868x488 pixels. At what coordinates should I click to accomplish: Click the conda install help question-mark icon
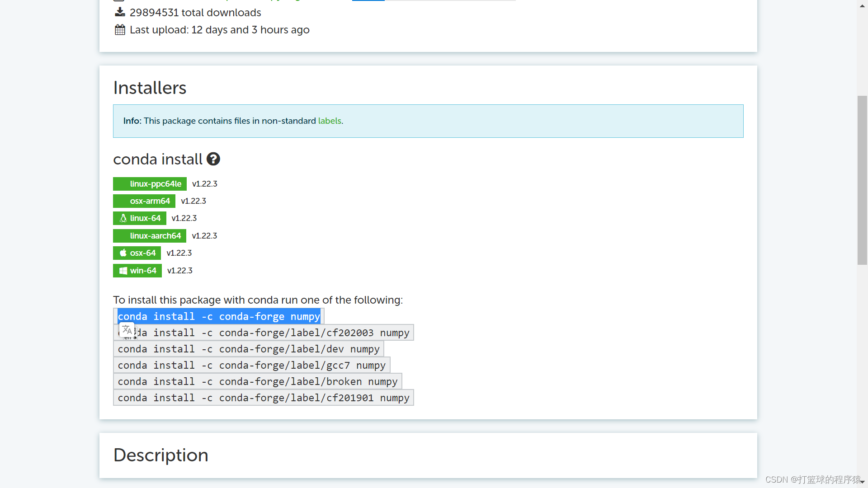click(x=213, y=159)
